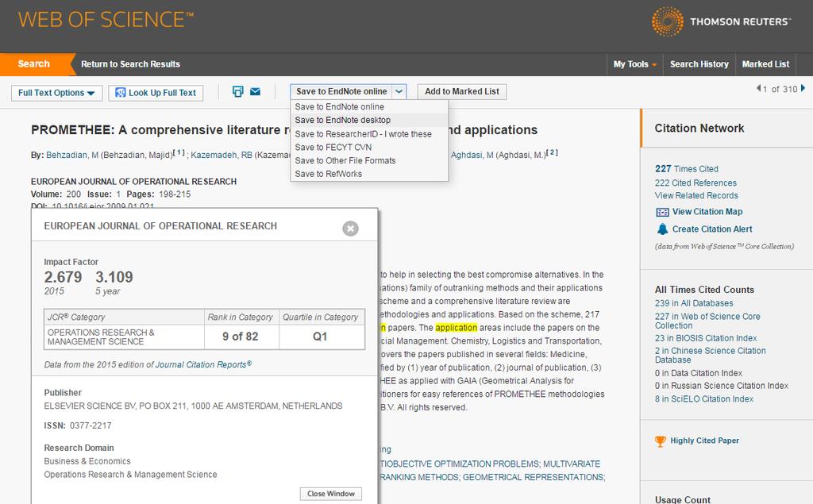Screen dimensions: 813x504
Task: Click 0 in Russian Science Citation Index
Action: 721,386
